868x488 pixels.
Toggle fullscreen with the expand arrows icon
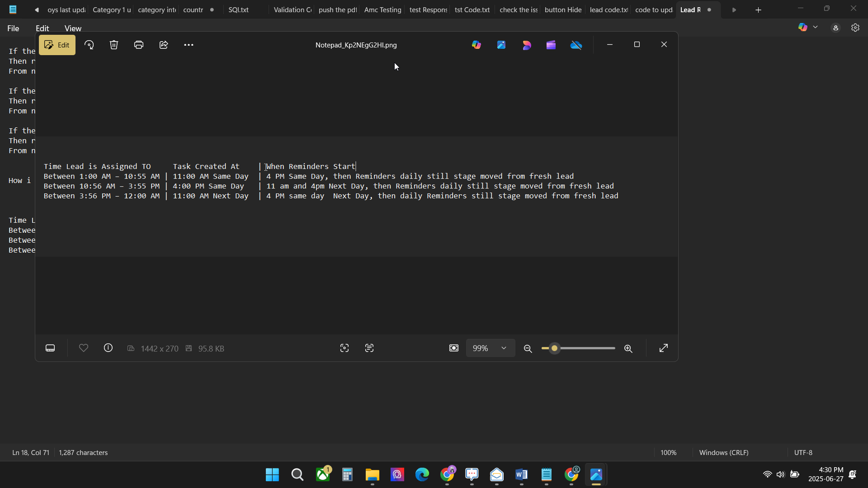click(663, 348)
